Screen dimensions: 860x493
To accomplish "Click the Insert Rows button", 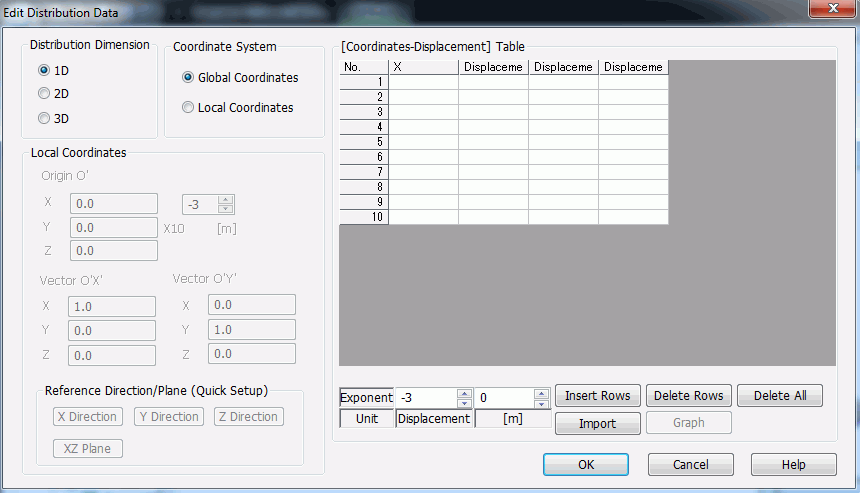I will tap(597, 396).
